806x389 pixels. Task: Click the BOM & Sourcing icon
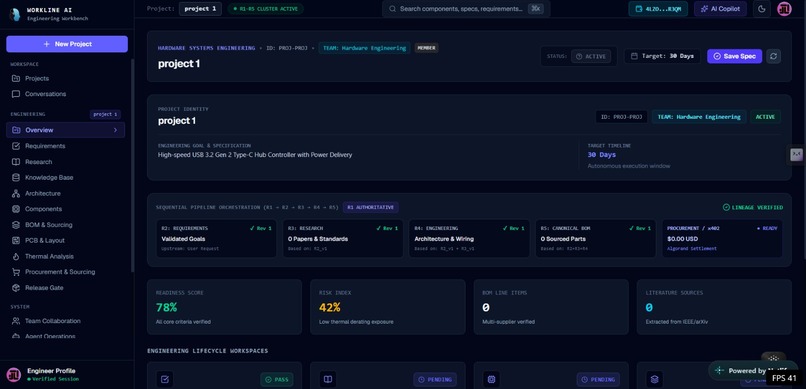click(x=16, y=225)
